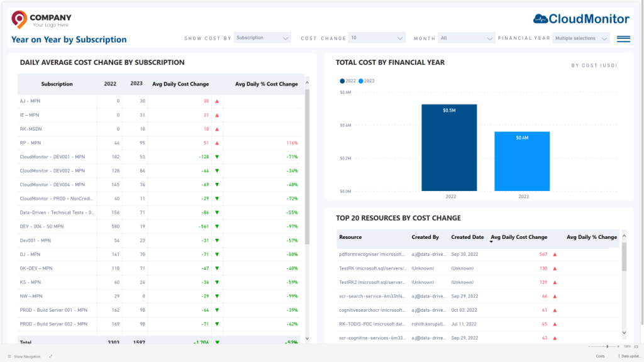Sort by the Subscription column header
The width and height of the screenshot is (644, 362).
(x=57, y=84)
